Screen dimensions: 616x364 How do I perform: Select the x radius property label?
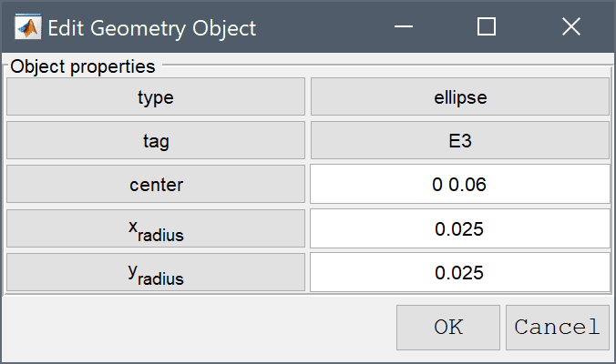pos(156,228)
